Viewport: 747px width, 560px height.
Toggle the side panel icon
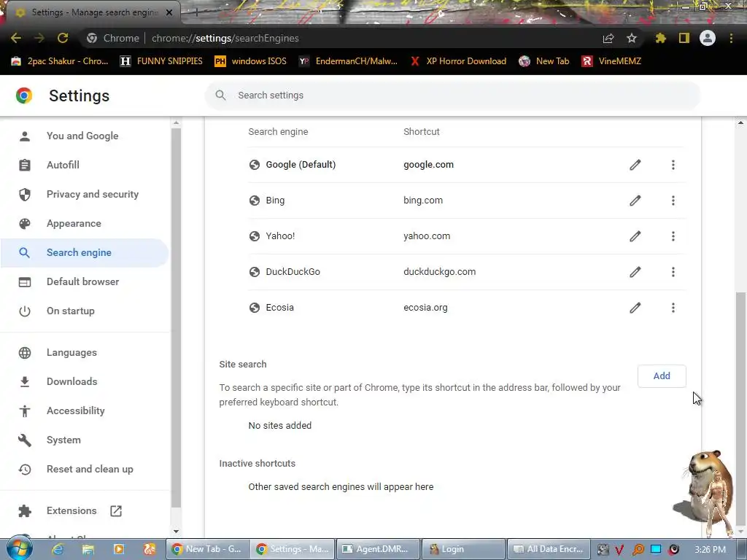(684, 38)
